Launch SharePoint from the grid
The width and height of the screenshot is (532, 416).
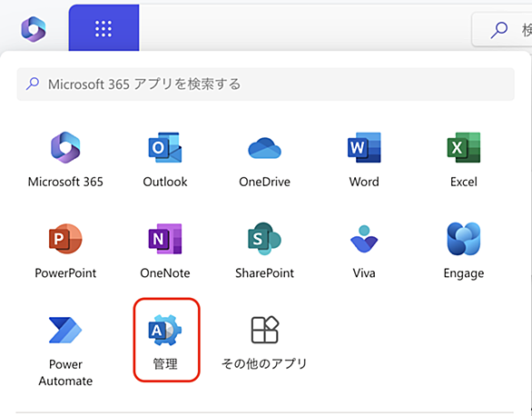pyautogui.click(x=265, y=251)
